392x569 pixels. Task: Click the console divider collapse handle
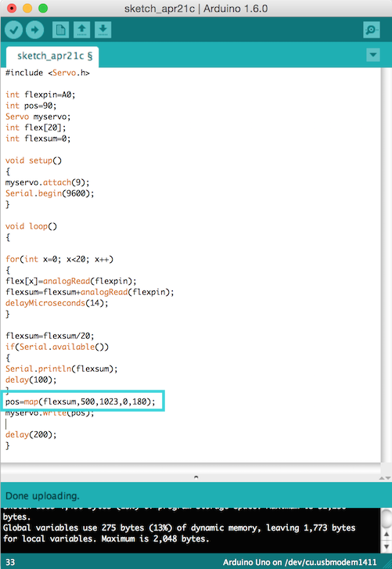coord(196,477)
